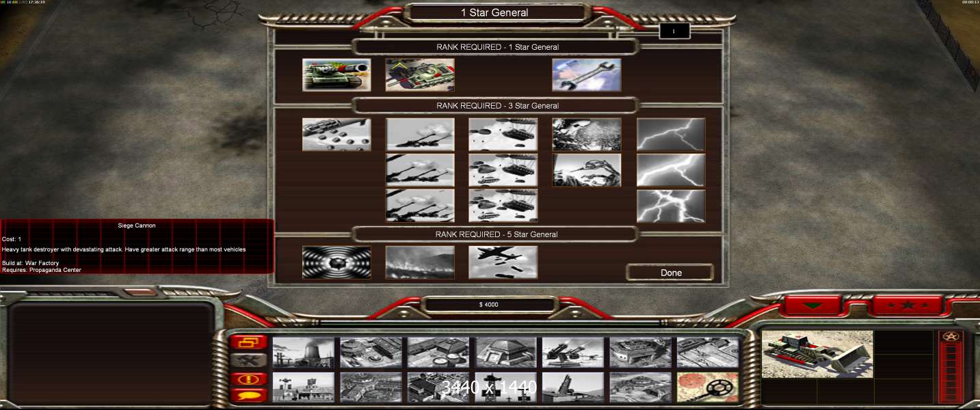Click the red overlapping-windows button
Image resolution: width=980 pixels, height=410 pixels.
(x=248, y=342)
